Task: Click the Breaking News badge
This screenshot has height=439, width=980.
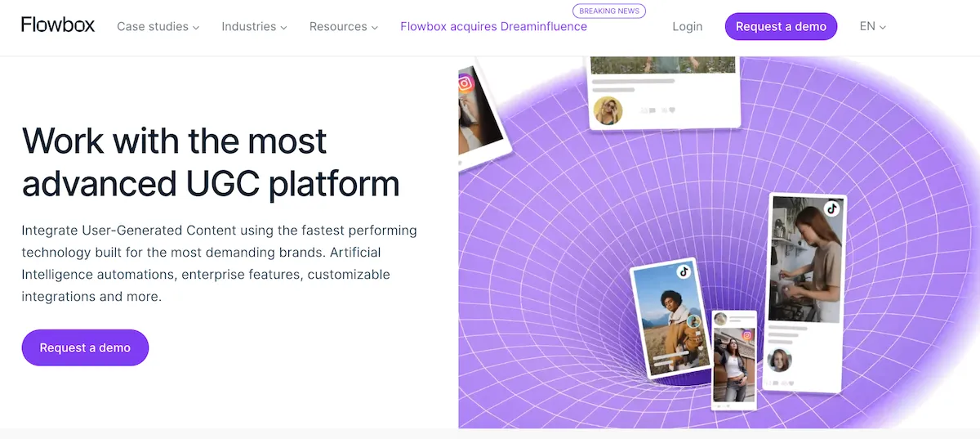Action: (609, 11)
